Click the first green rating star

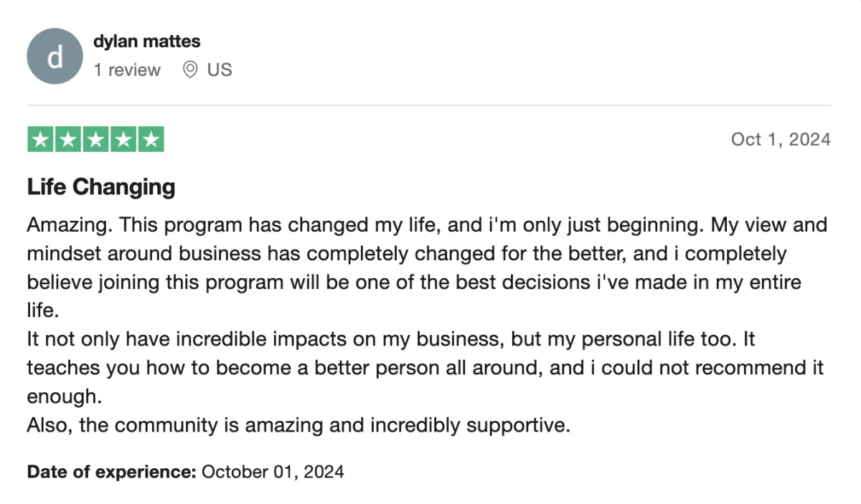click(41, 139)
